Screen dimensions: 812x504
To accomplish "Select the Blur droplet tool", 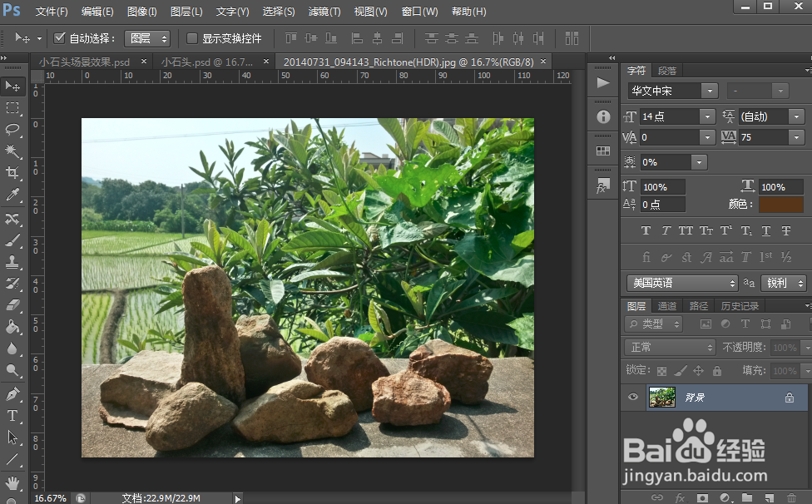I will (x=12, y=348).
